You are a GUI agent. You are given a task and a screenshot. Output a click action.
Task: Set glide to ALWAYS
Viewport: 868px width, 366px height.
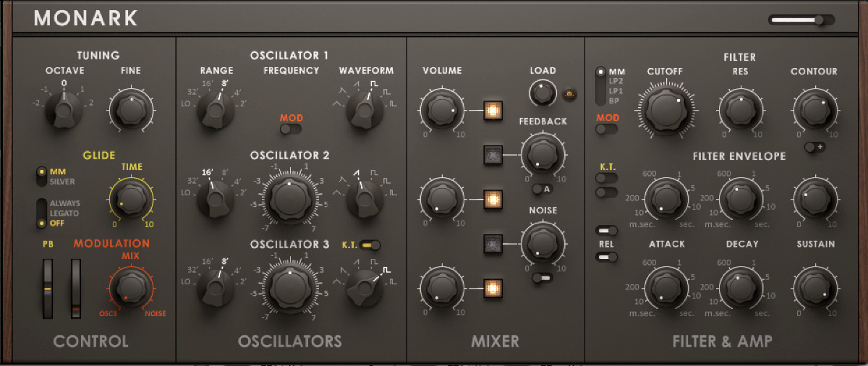click(65, 203)
